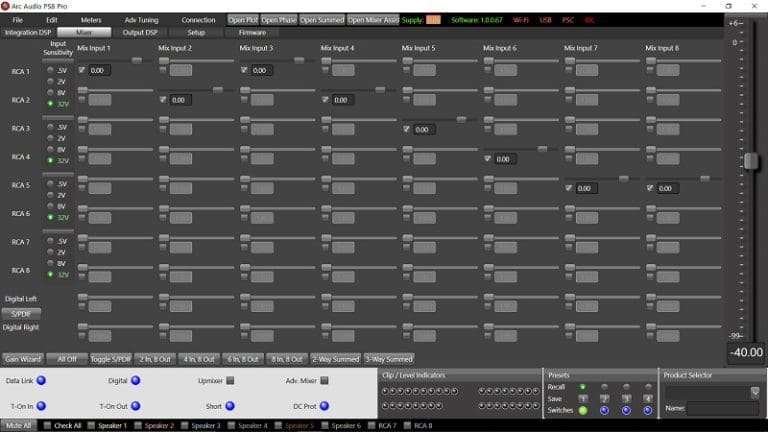Click the T-On In indicator light
This screenshot has width=768, height=432.
point(41,406)
